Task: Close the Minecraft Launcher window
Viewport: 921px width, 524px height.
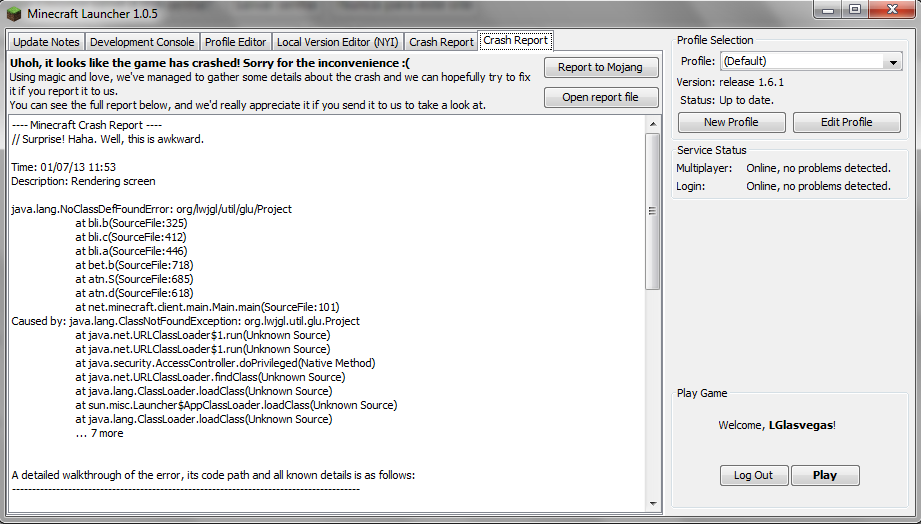Action: point(892,9)
